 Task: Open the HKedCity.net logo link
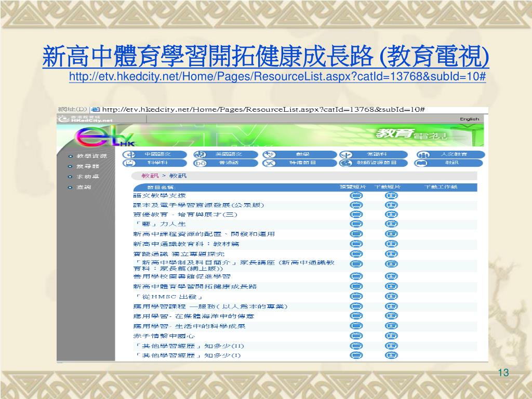(x=85, y=119)
